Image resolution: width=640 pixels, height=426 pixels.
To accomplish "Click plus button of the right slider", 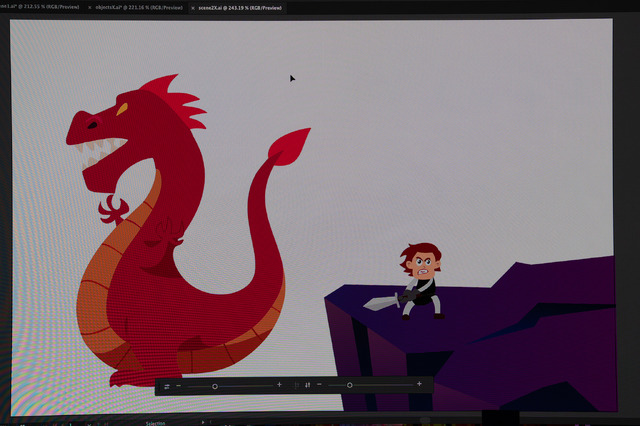I will tap(419, 384).
